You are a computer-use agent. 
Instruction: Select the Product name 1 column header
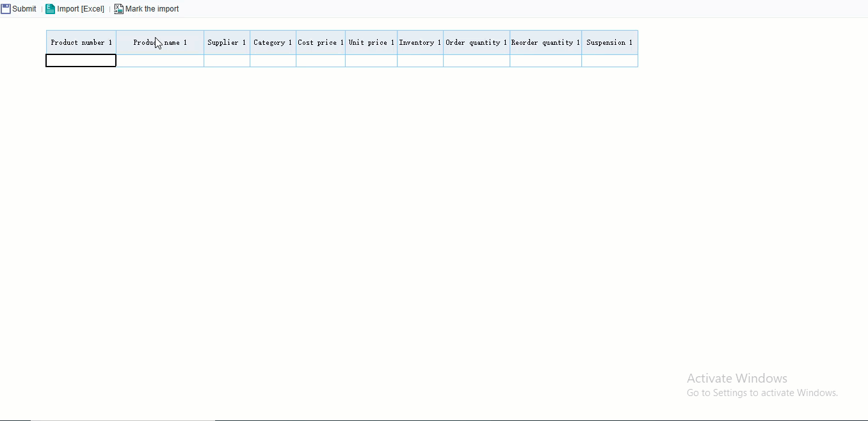pyautogui.click(x=160, y=42)
